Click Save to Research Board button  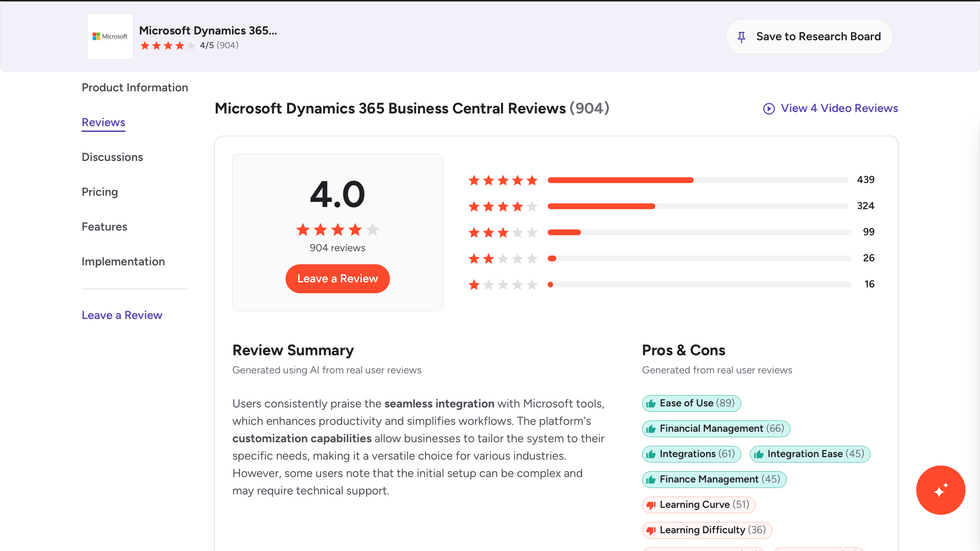809,37
